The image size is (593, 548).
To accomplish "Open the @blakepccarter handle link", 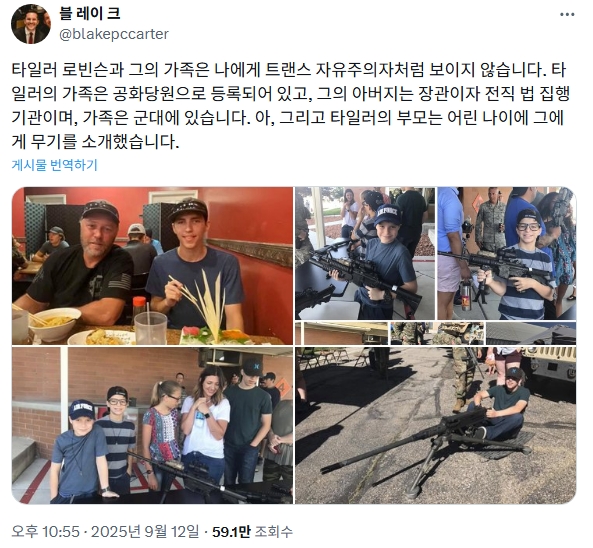I will click(x=114, y=34).
